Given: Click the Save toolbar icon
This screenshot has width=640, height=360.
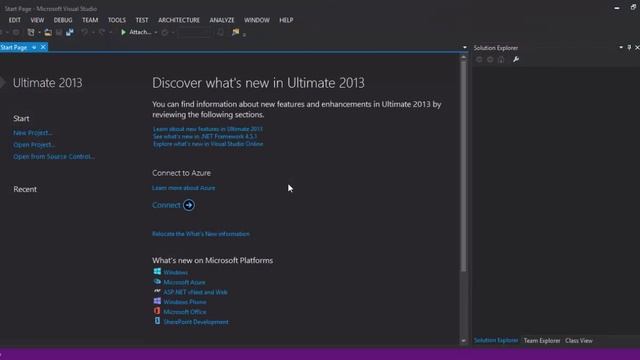Looking at the screenshot, I should coord(59,32).
